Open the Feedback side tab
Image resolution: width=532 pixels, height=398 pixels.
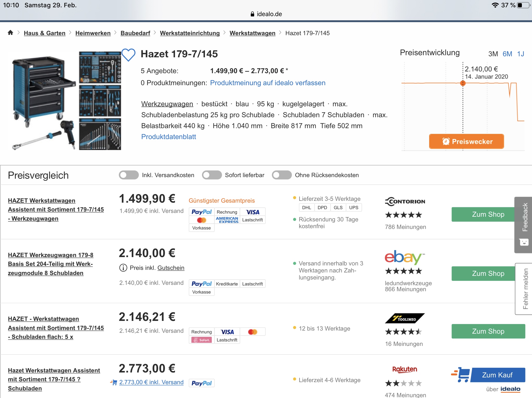click(524, 225)
